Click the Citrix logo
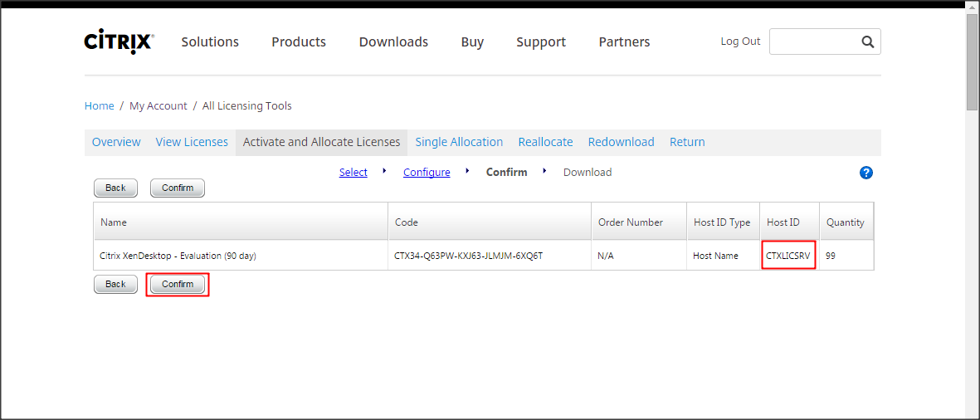The height and width of the screenshot is (420, 980). tap(119, 42)
